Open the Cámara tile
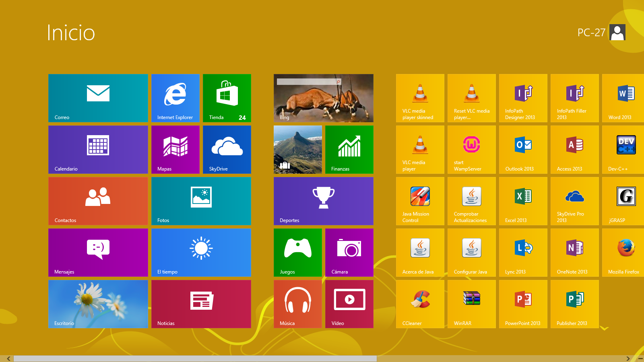 coord(349,253)
